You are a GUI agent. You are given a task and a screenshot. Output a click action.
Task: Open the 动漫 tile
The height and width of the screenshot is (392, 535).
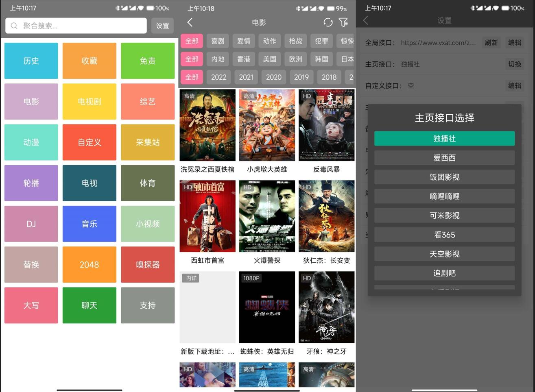(31, 142)
